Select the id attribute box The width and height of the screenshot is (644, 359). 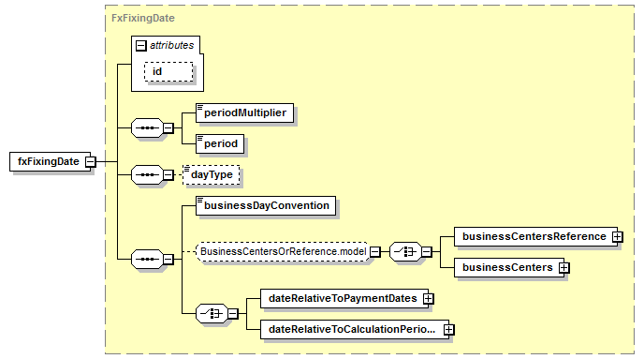(x=168, y=72)
